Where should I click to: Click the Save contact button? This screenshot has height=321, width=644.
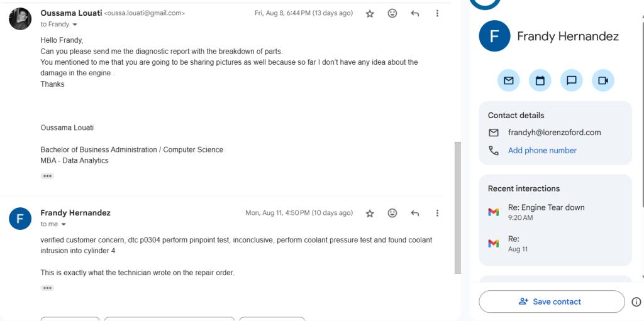click(x=552, y=302)
